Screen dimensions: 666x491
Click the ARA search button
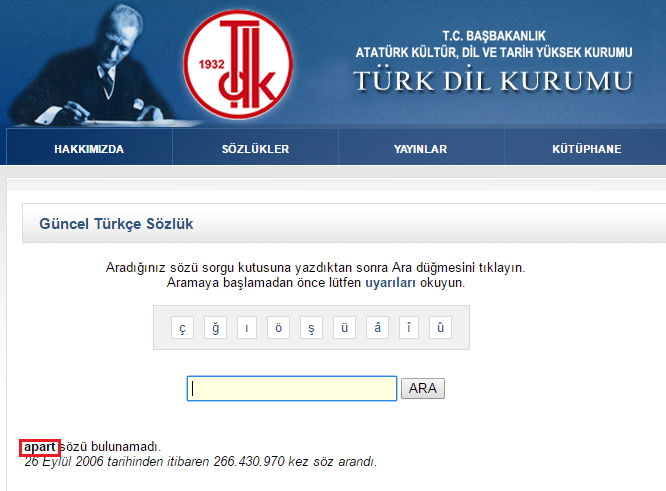423,388
